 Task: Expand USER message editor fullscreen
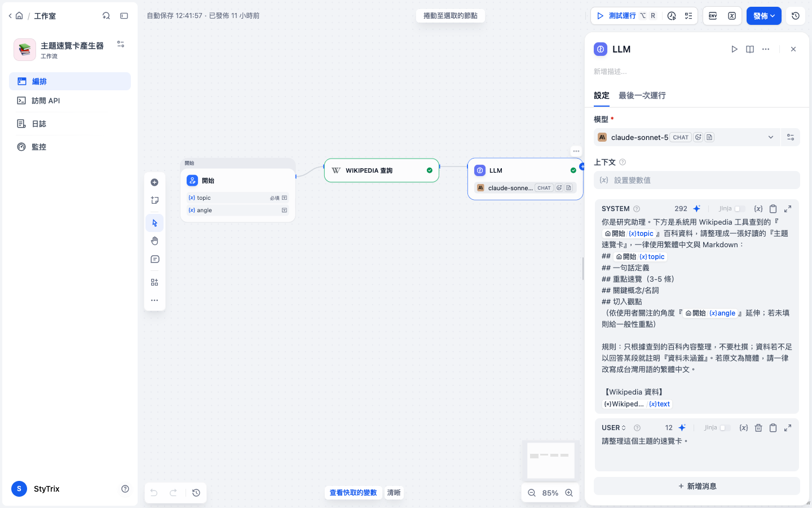788,428
